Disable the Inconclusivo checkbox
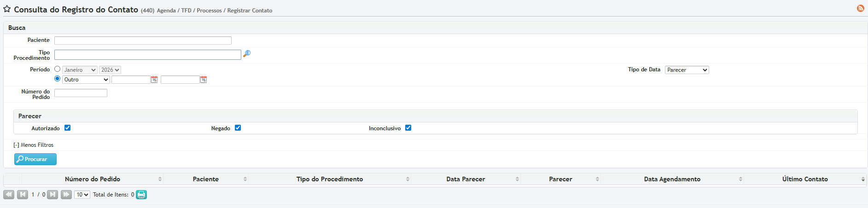 pos(408,128)
